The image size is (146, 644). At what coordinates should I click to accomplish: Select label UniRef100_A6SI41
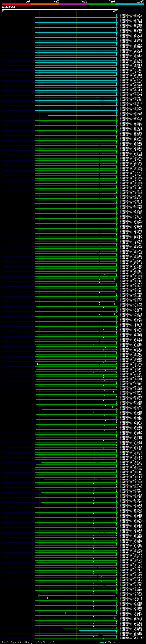coord(131,286)
